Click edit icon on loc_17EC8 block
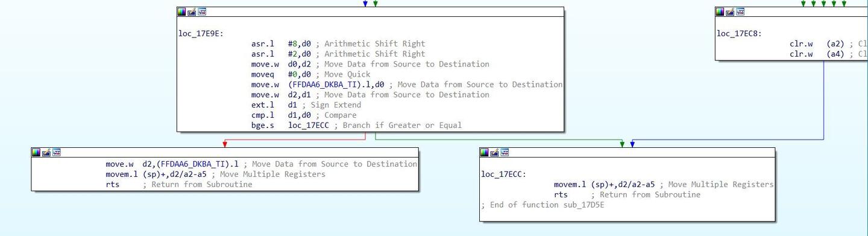This screenshot has width=868, height=236. click(x=730, y=11)
